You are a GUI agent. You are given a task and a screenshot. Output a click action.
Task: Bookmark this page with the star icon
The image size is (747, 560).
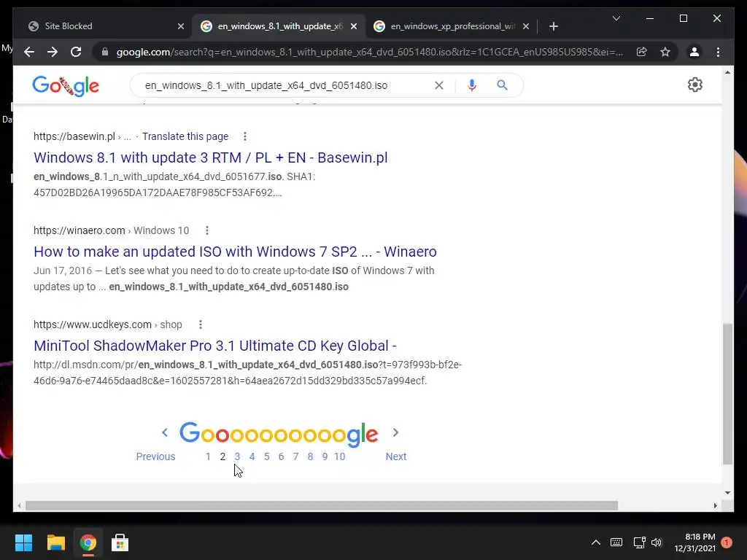coord(665,52)
